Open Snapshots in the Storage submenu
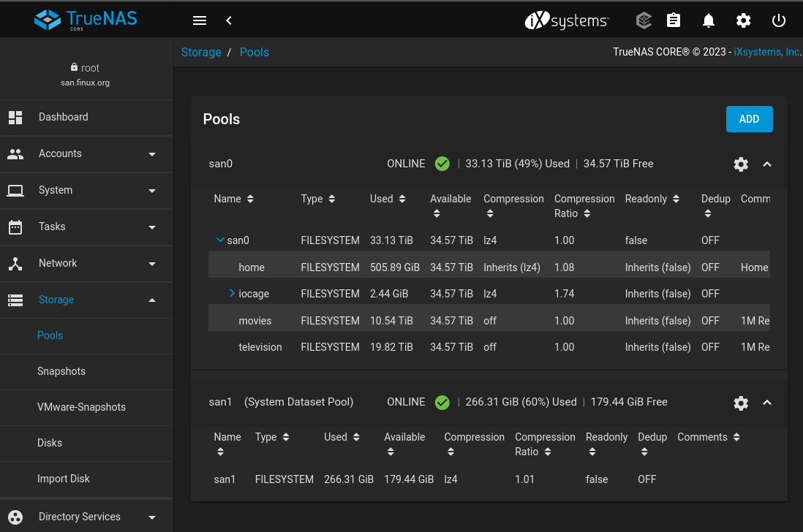803x532 pixels. point(61,371)
